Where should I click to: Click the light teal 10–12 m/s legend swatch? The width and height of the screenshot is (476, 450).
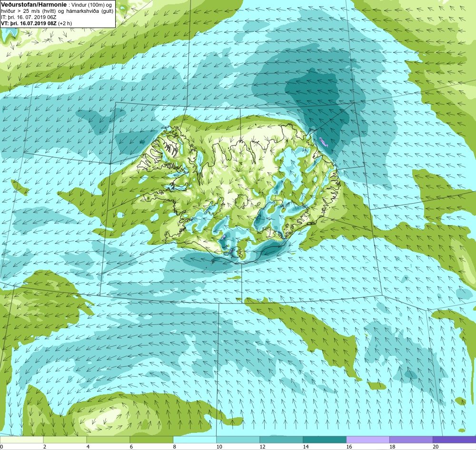point(238,440)
